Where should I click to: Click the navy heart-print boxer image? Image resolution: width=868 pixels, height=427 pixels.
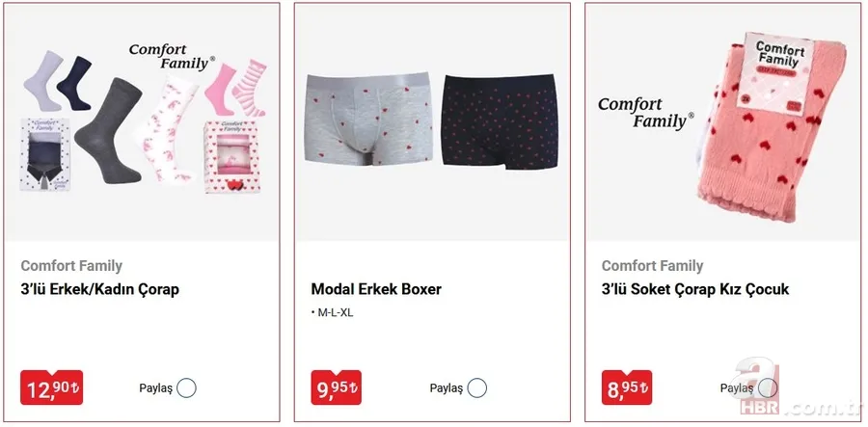[x=501, y=121]
